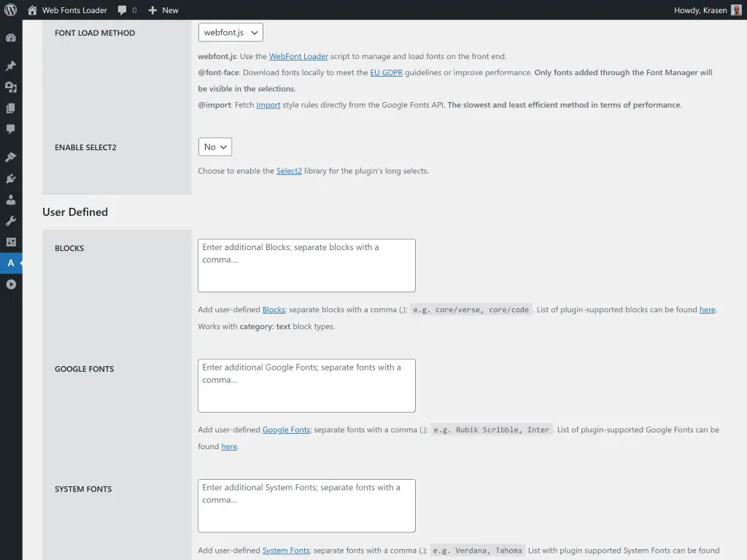Expand the New item menu in the toolbar
747x560 pixels.
point(163,10)
